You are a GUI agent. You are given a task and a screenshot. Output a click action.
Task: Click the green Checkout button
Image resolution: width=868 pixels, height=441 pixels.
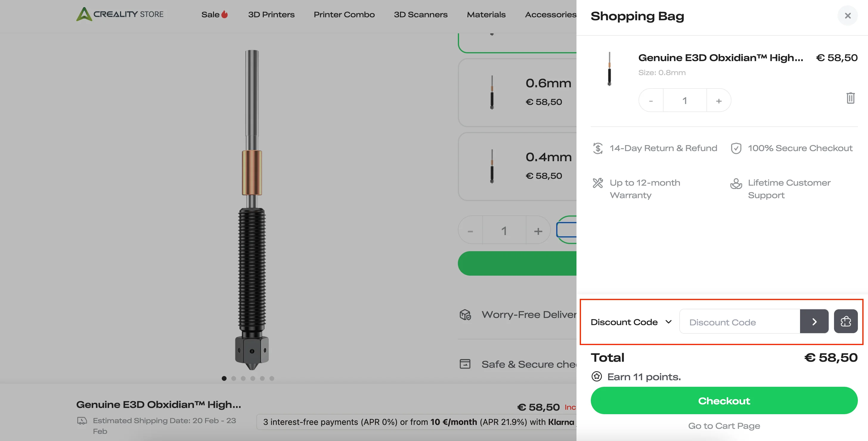click(724, 400)
